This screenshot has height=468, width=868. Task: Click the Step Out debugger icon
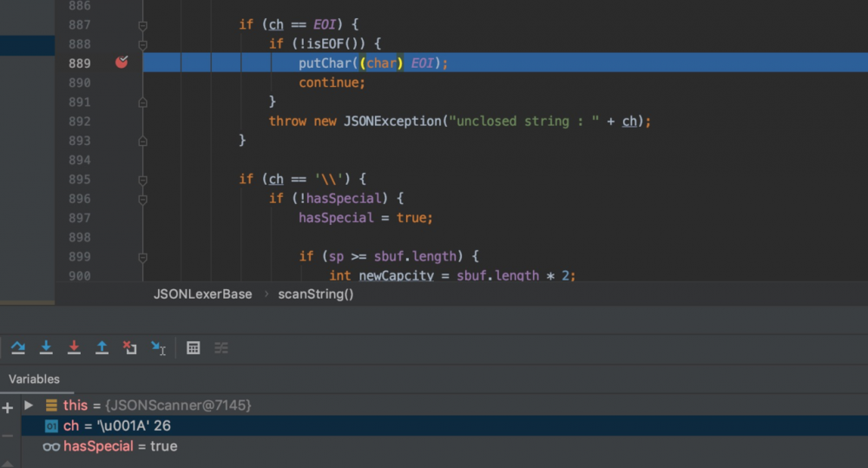[102, 348]
